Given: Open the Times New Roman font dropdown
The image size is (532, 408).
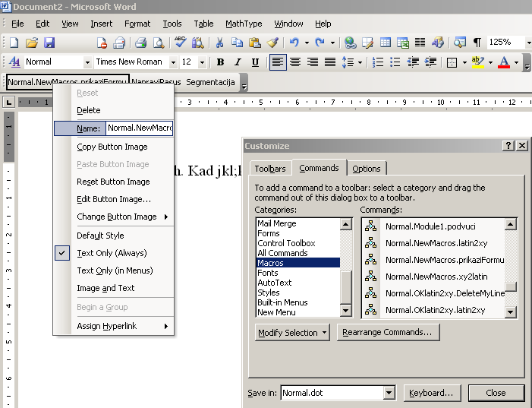Looking at the screenshot, I should [173, 62].
